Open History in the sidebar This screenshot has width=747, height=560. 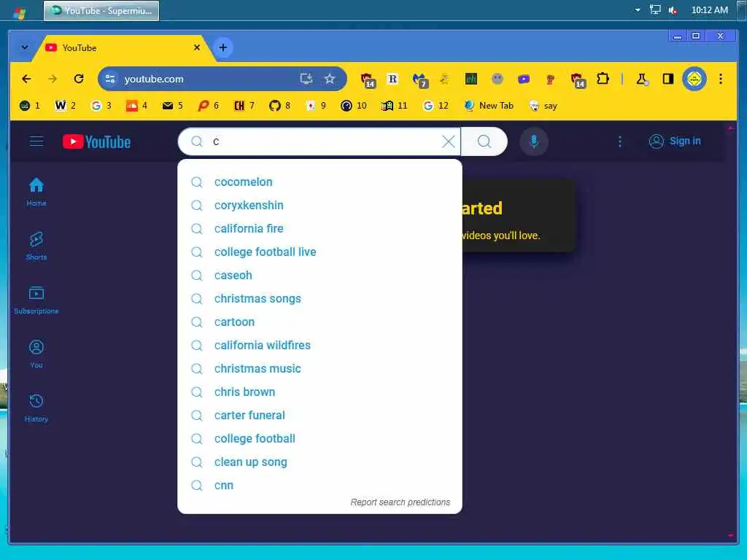36,408
